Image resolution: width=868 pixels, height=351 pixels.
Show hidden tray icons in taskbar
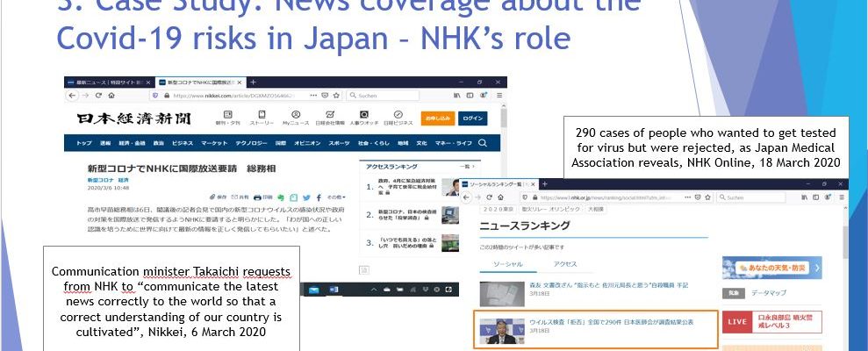pyautogui.click(x=374, y=290)
